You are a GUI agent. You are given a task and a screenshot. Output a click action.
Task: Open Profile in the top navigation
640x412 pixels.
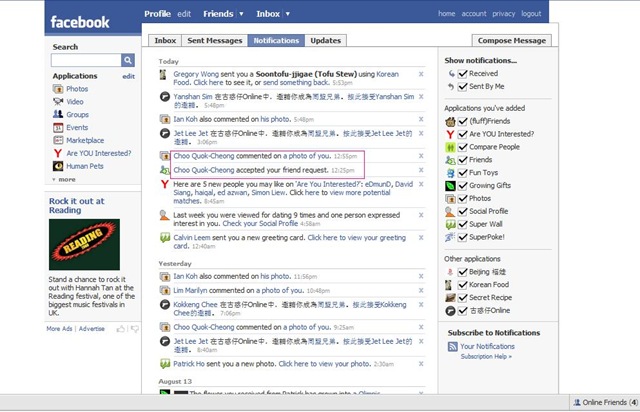pos(157,14)
